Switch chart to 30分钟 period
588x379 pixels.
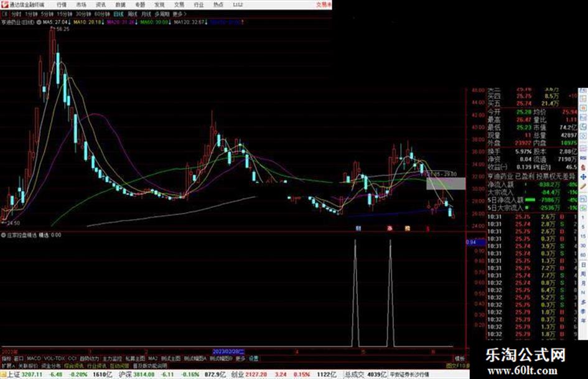(83, 14)
